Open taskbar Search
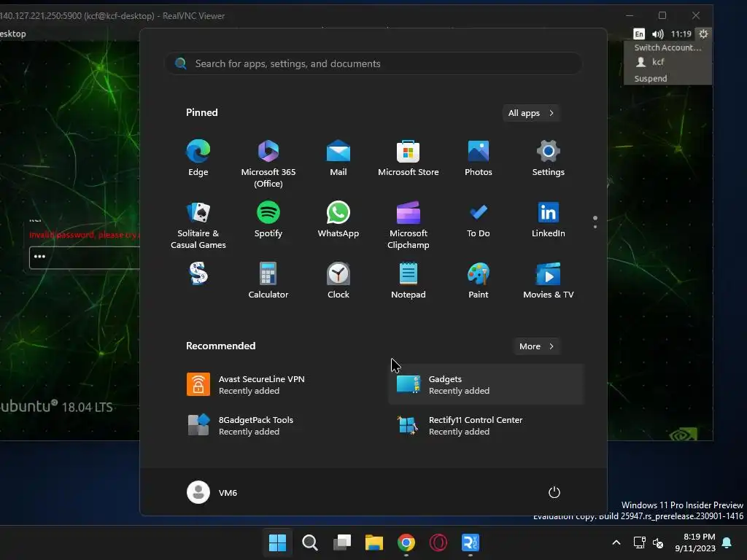Image resolution: width=747 pixels, height=560 pixels. 309,542
